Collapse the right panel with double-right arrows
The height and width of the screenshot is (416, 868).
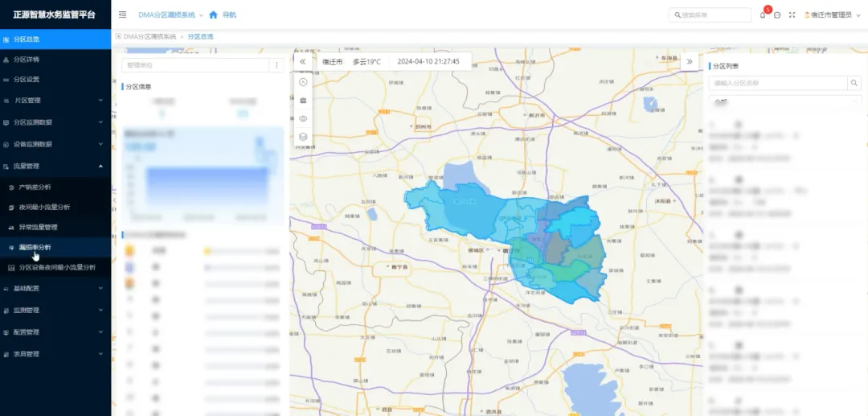click(689, 61)
